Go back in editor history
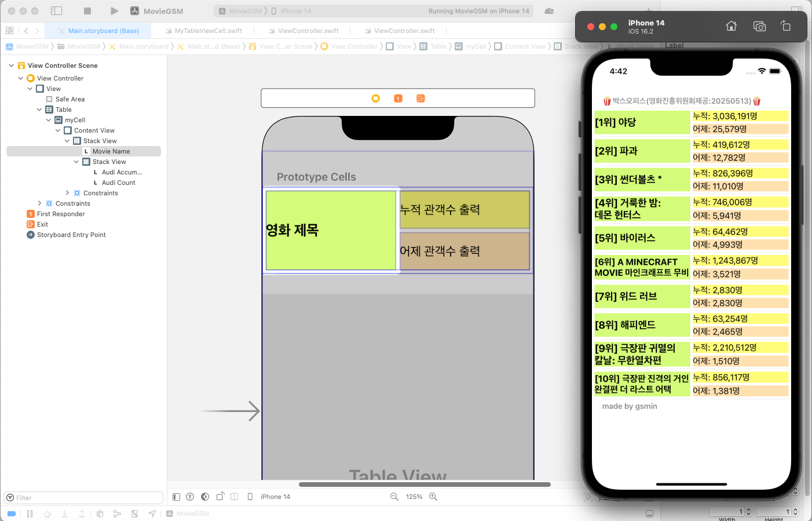The image size is (812, 521). coord(26,31)
